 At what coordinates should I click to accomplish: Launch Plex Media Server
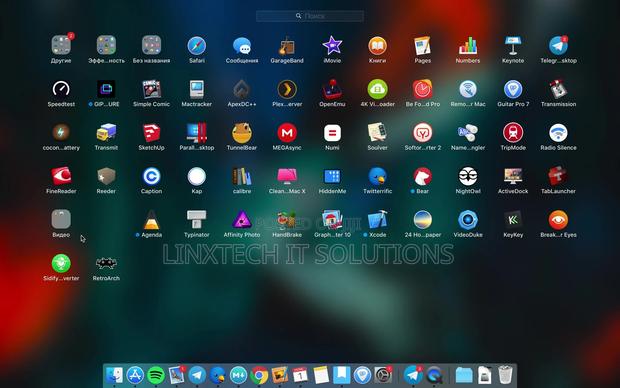tap(287, 89)
